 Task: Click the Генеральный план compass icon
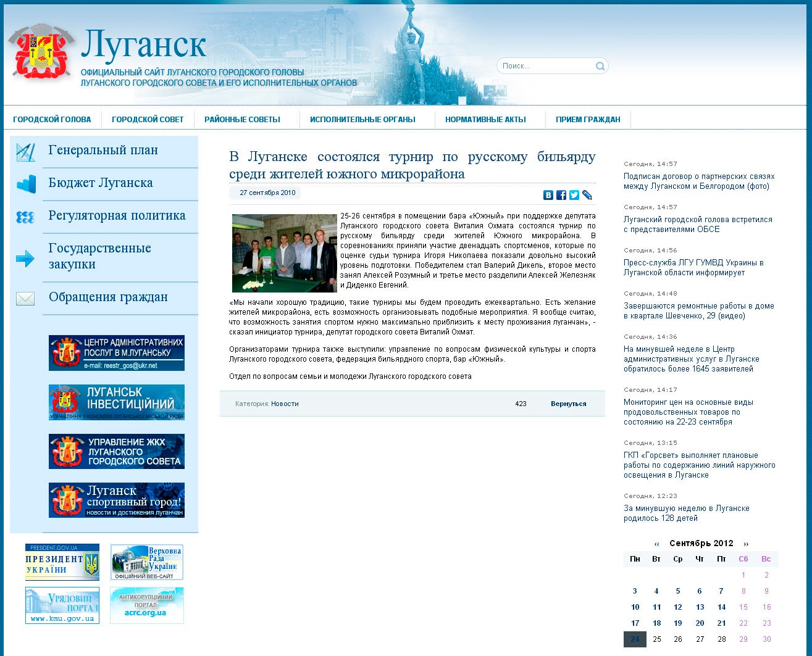point(25,152)
